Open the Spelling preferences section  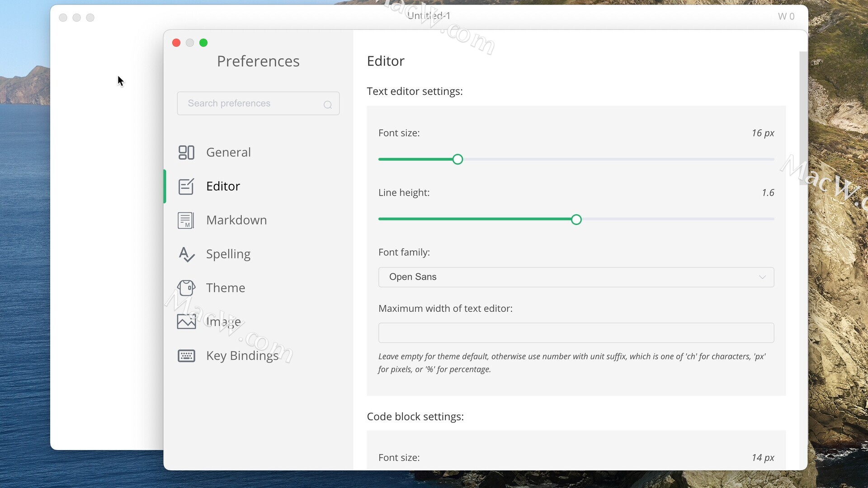point(228,254)
